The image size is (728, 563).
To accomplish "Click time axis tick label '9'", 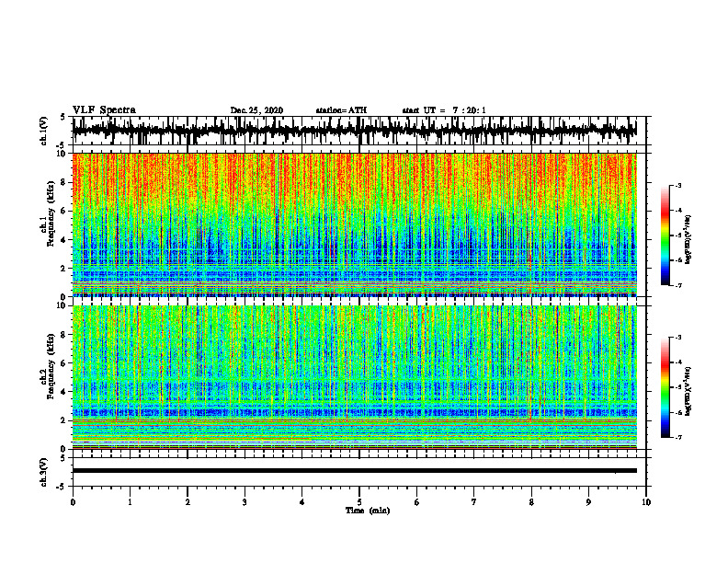I will point(588,502).
